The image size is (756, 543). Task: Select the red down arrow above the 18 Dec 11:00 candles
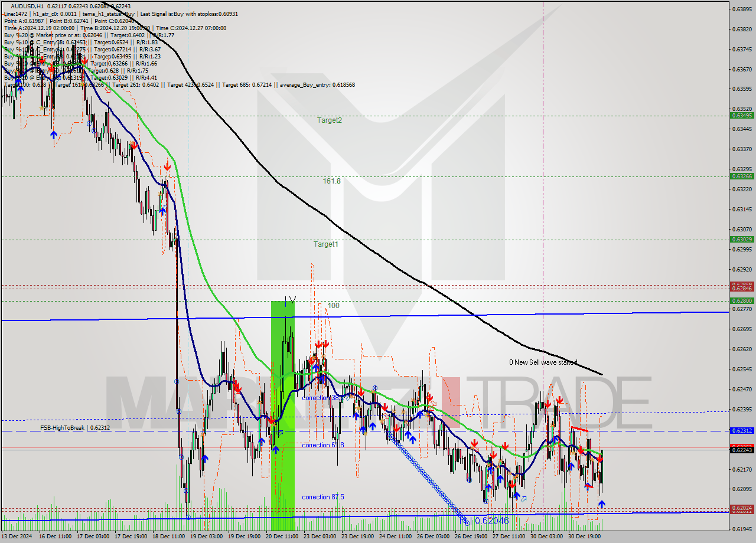click(x=168, y=166)
